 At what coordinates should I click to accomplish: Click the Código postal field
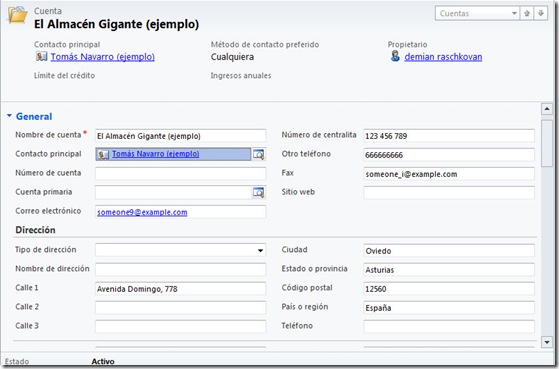(x=449, y=288)
